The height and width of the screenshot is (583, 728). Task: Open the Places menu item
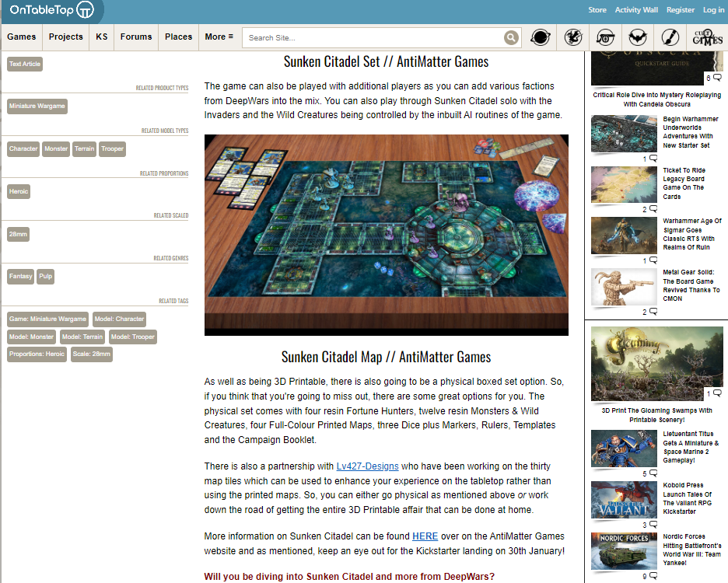(x=178, y=37)
